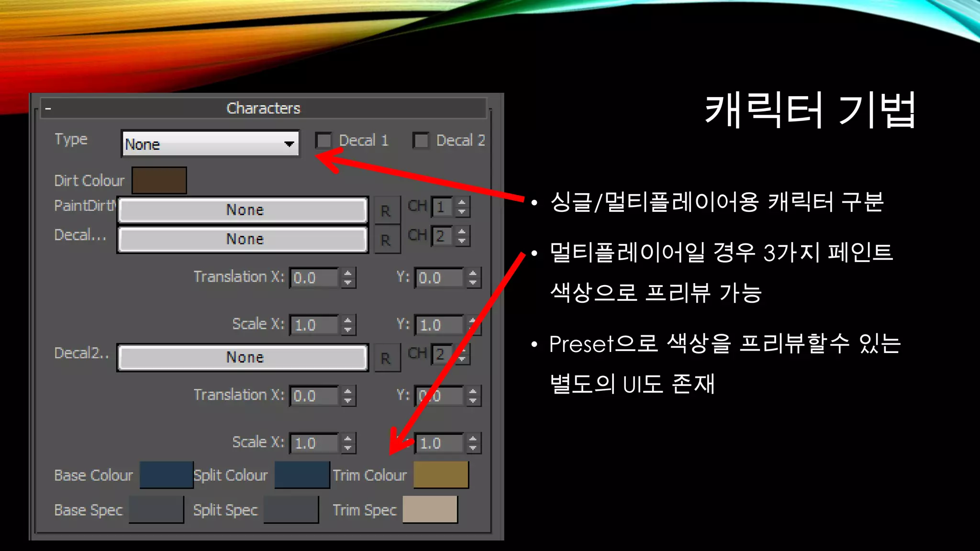
Task: Adjust the Decal Scale X spinner
Action: [348, 325]
